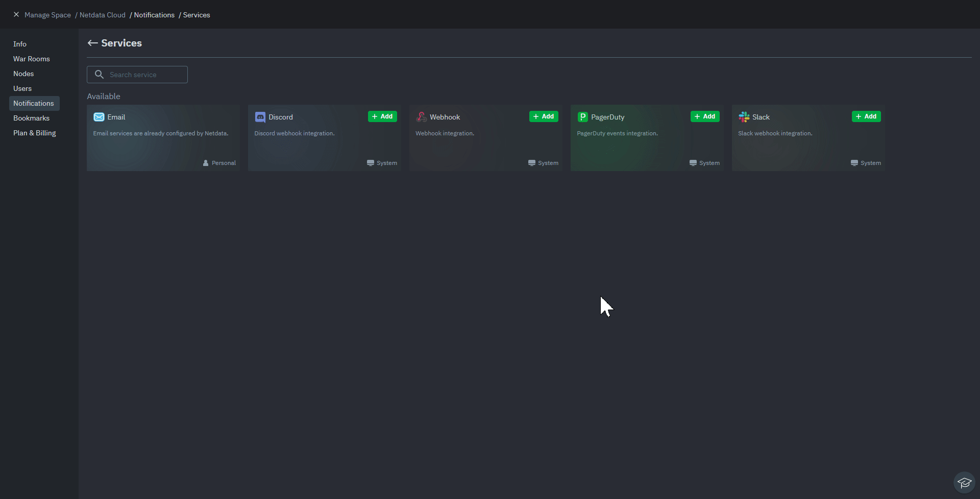This screenshot has width=980, height=499.
Task: Click the Webhook service icon
Action: click(x=422, y=117)
